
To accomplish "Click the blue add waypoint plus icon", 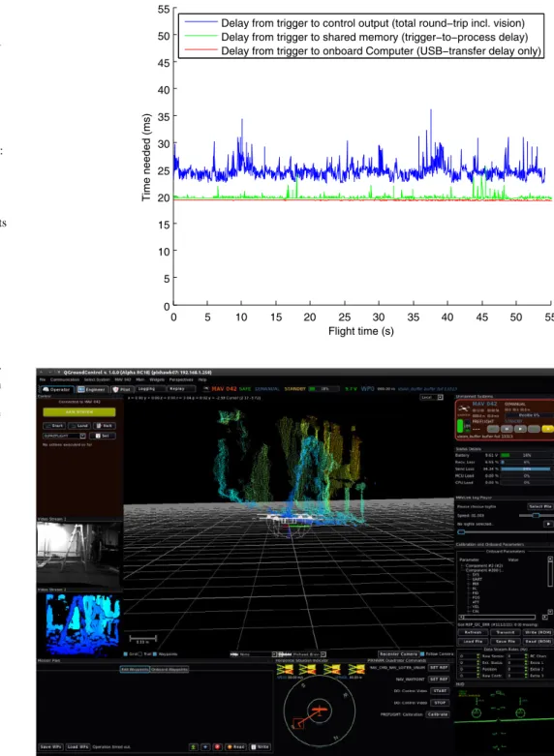I will point(205,747).
